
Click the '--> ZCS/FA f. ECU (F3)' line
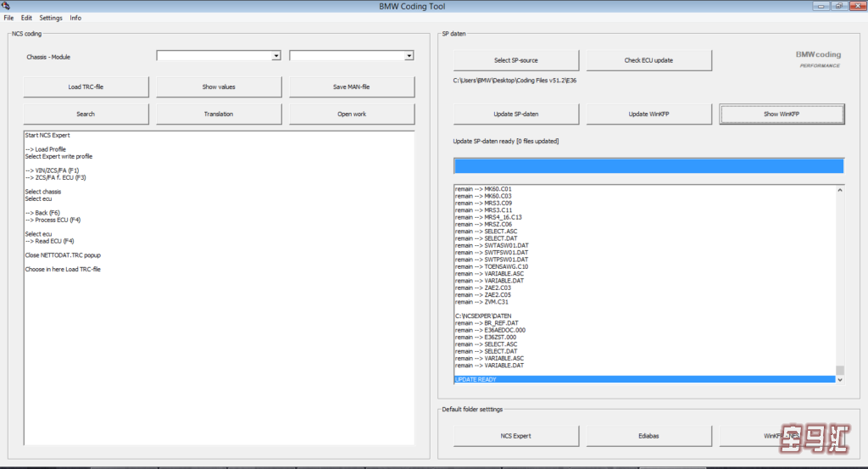pyautogui.click(x=55, y=178)
